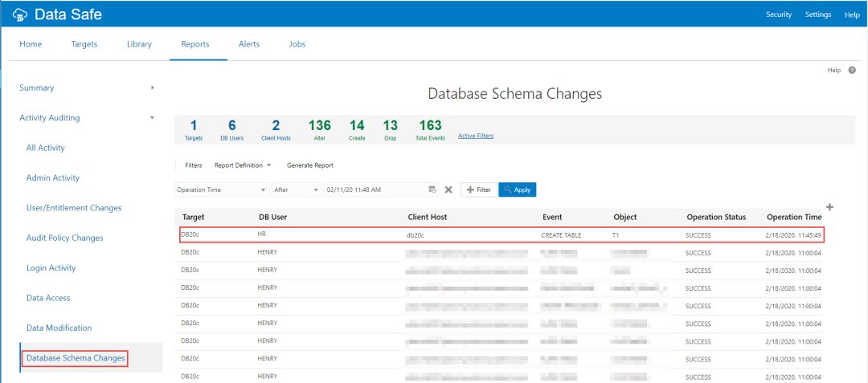Open the Operation Time filter dropdown
The height and width of the screenshot is (383, 868).
[x=222, y=189]
